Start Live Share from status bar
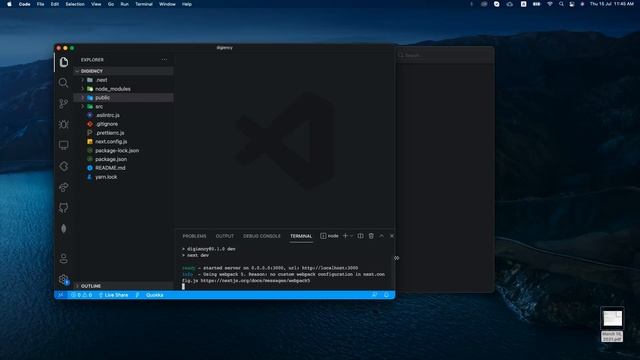Image resolution: width=640 pixels, height=360 pixels. pos(113,295)
